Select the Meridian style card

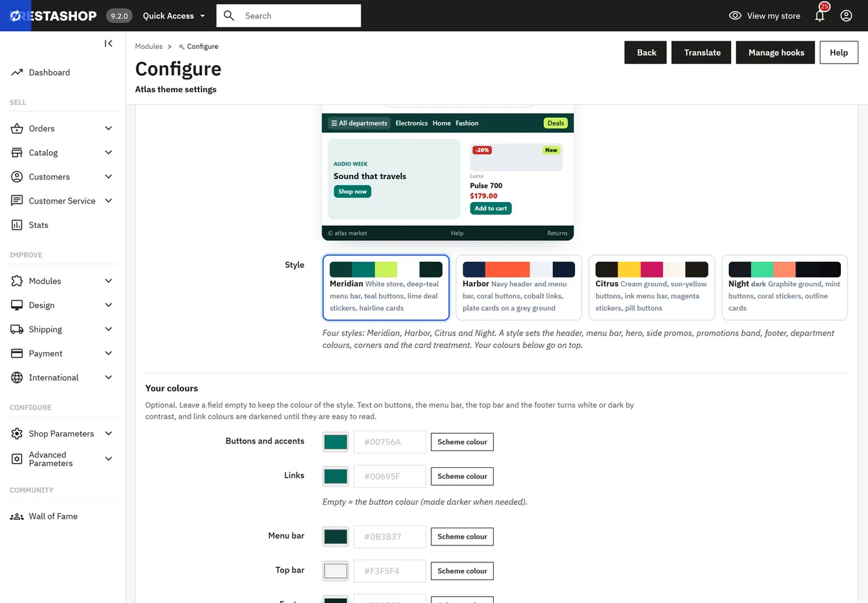click(386, 288)
